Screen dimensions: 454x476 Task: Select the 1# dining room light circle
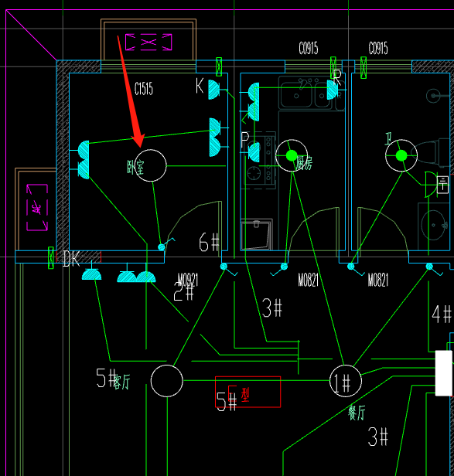click(x=346, y=381)
